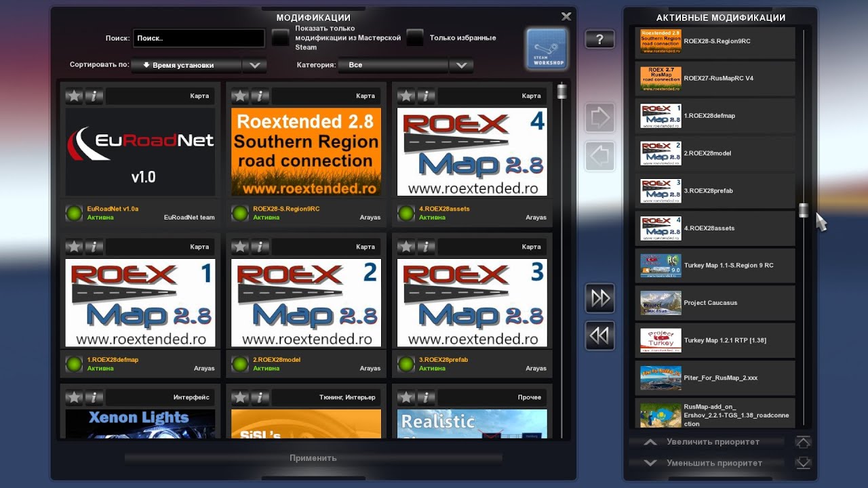
Task: Open info for Xenon Lights mod
Action: 94,397
